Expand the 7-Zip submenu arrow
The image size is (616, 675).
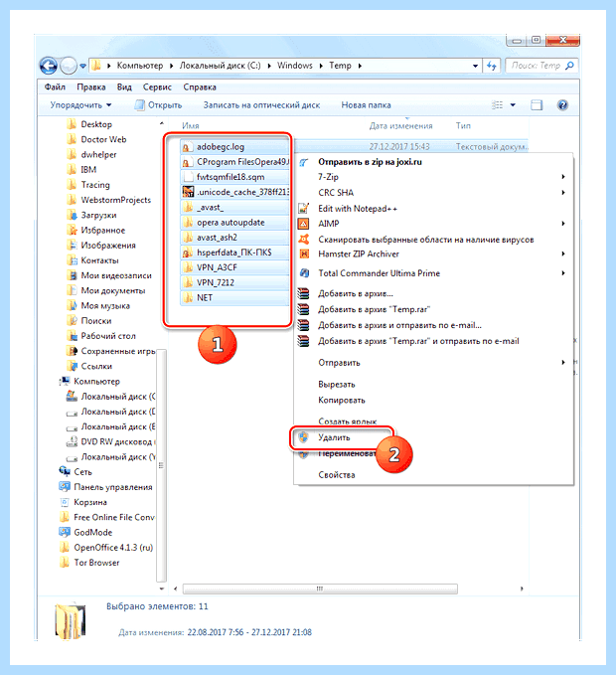click(563, 177)
